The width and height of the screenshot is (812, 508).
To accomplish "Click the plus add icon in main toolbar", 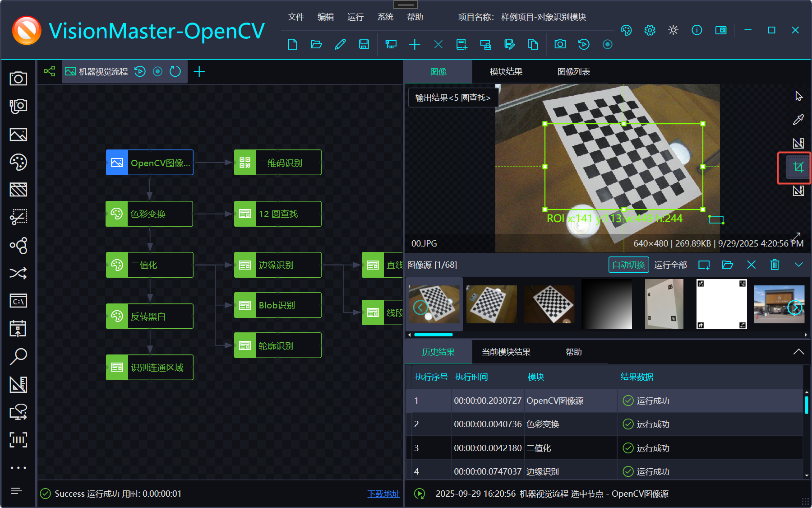I will tap(415, 44).
